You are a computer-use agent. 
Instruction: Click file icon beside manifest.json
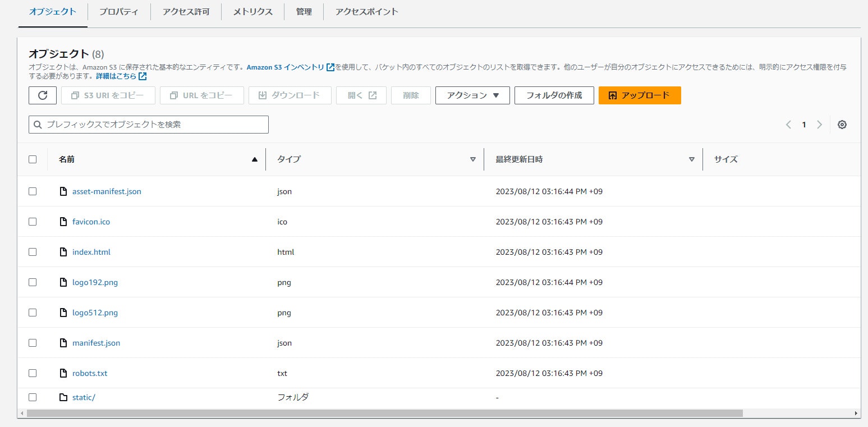click(x=63, y=343)
